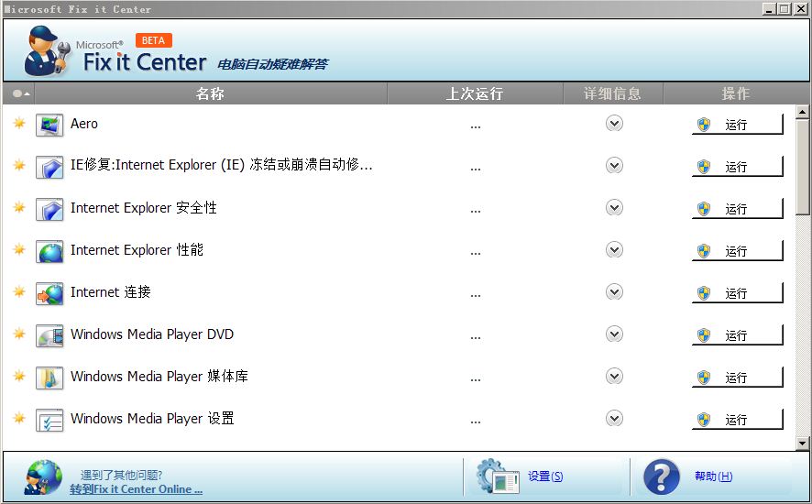
Task: Sort by the 上次运行 column header
Action: pyautogui.click(x=475, y=93)
